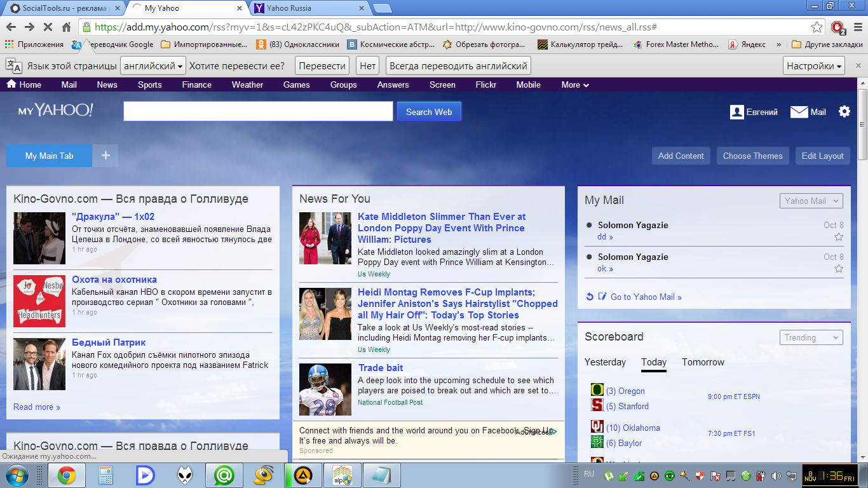Click the My Yahoo logo
Image resolution: width=868 pixels, height=488 pixels.
point(55,111)
